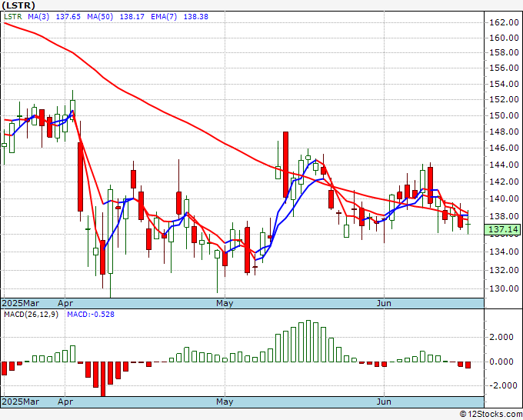Click the 150.00 price axis label
The image size is (523, 420).
504,115
